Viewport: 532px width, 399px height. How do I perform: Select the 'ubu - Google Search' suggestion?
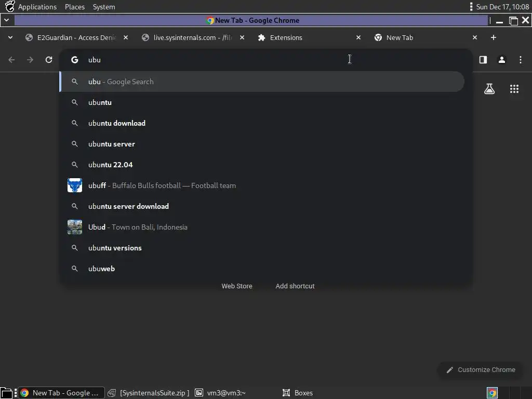tap(262, 82)
